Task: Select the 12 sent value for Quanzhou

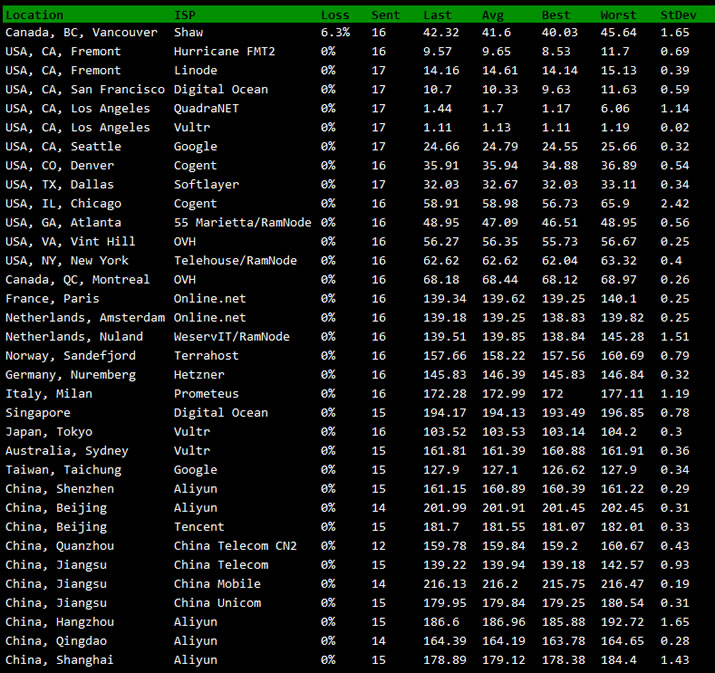Action: click(x=378, y=546)
